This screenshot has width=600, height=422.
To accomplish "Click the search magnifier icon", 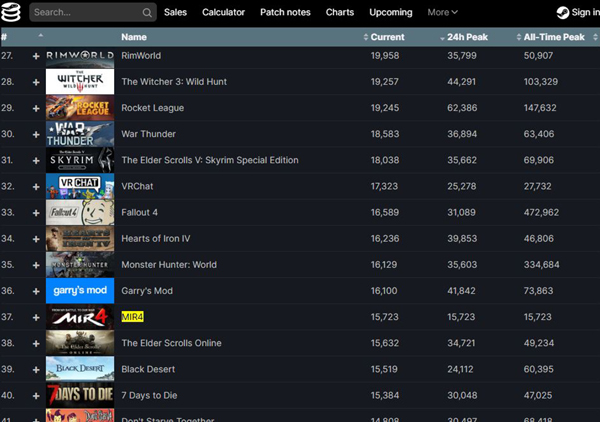I will pyautogui.click(x=147, y=13).
